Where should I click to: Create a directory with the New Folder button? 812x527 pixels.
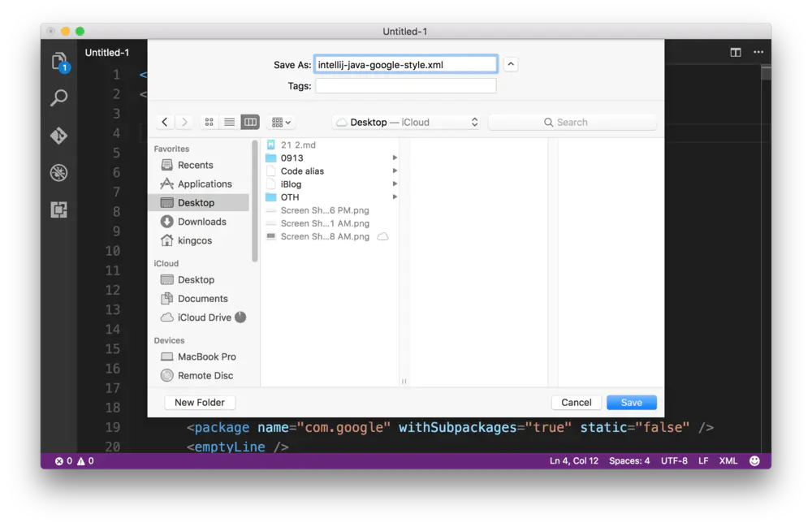click(199, 402)
